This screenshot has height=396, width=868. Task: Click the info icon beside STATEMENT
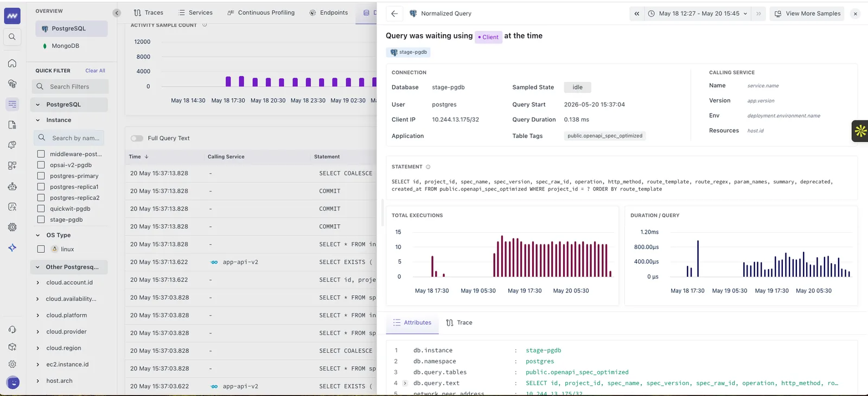pyautogui.click(x=428, y=167)
